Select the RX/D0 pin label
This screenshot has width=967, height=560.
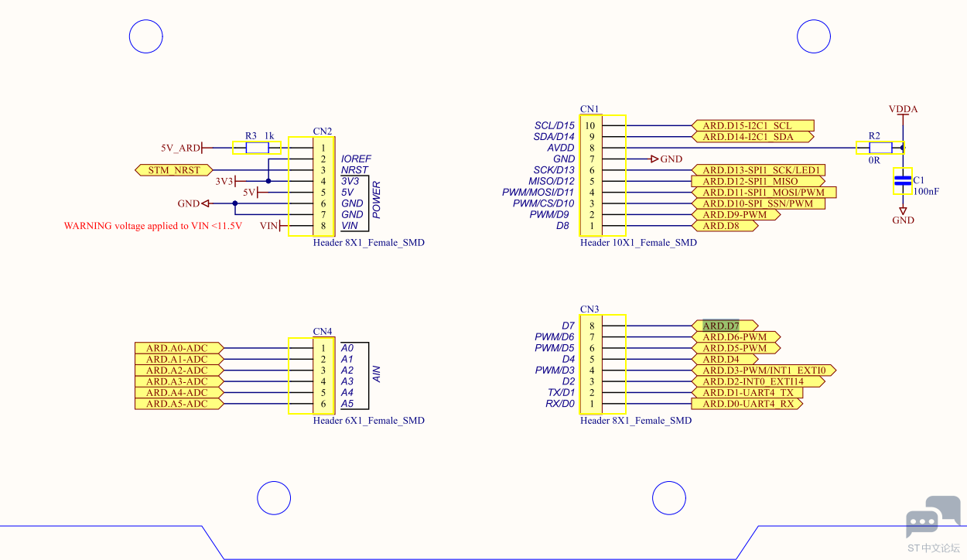coord(560,404)
